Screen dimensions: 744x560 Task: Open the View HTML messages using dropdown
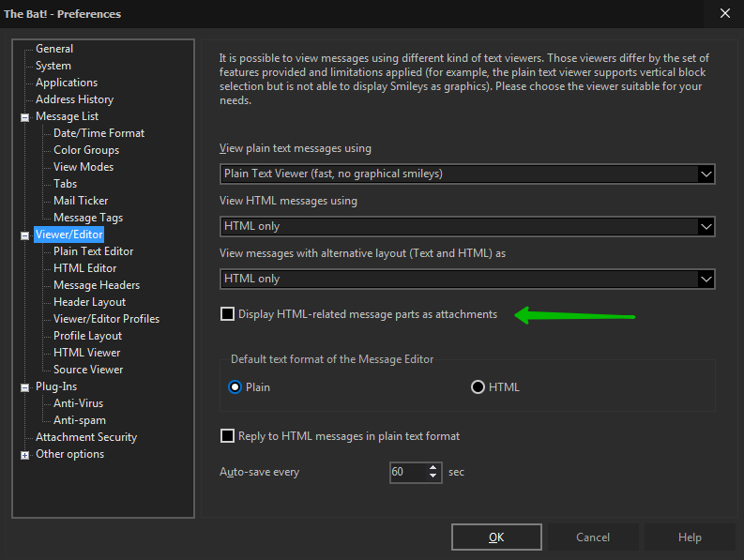(467, 226)
